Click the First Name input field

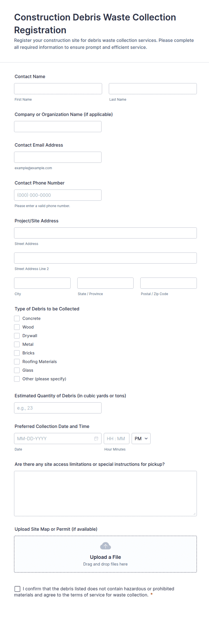click(x=58, y=89)
